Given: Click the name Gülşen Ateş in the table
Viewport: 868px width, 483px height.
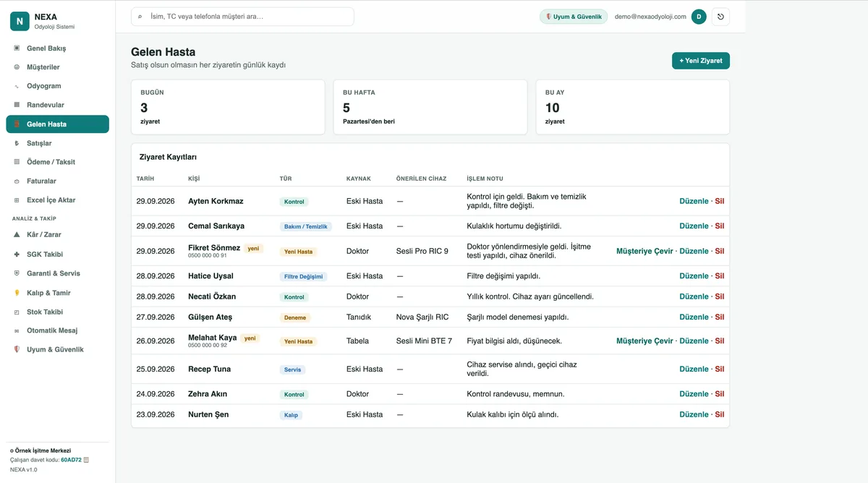Looking at the screenshot, I should (x=210, y=317).
